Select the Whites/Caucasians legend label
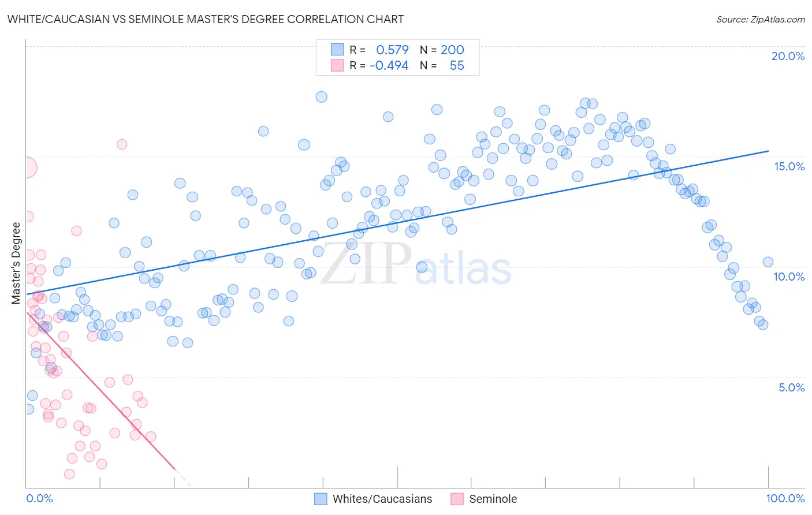The height and width of the screenshot is (515, 812). tap(382, 499)
